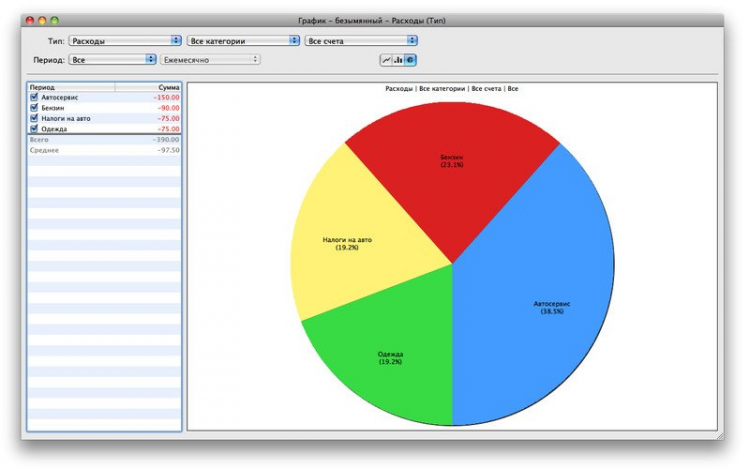Select the Налоги на авто row label
Screen dimensions: 750x469
(x=66, y=118)
